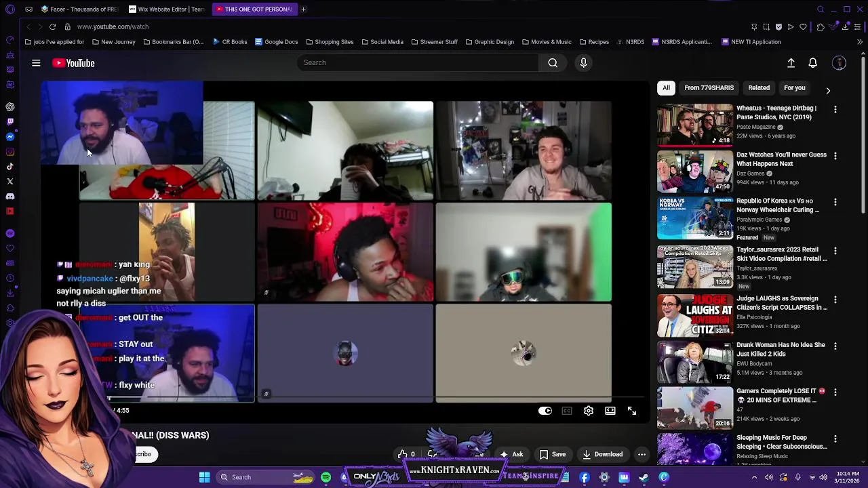
Task: Open Google Docs bookmark
Action: tap(276, 42)
